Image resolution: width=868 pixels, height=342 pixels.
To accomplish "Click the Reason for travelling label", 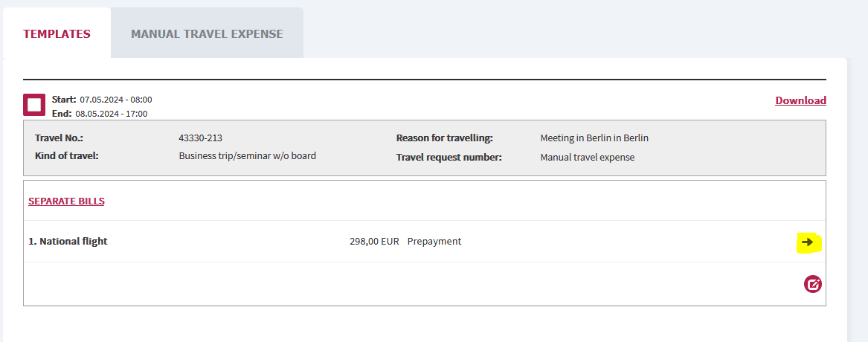I will (x=444, y=138).
